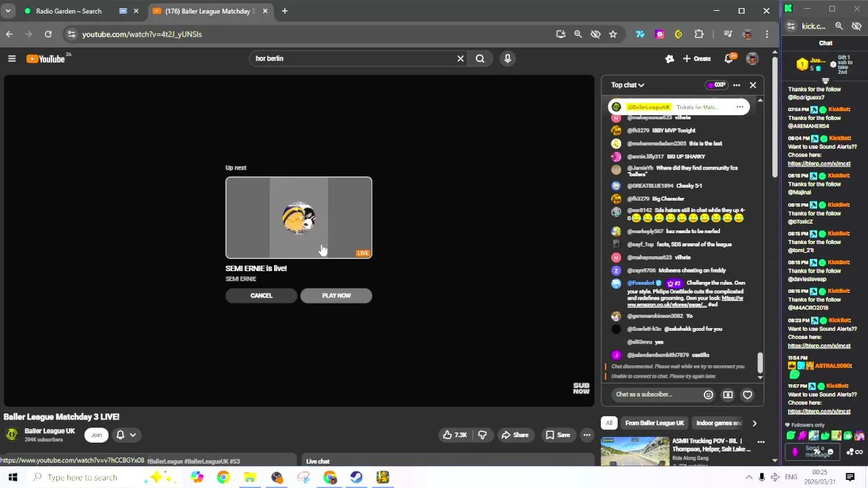This screenshot has width=868, height=488.
Task: Open the 0XP chat points badge
Action: pos(716,85)
